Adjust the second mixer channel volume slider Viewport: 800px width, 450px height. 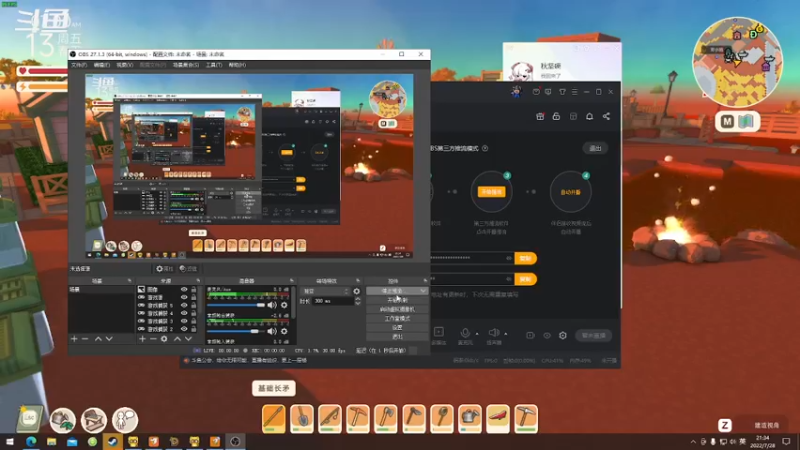tap(236, 331)
